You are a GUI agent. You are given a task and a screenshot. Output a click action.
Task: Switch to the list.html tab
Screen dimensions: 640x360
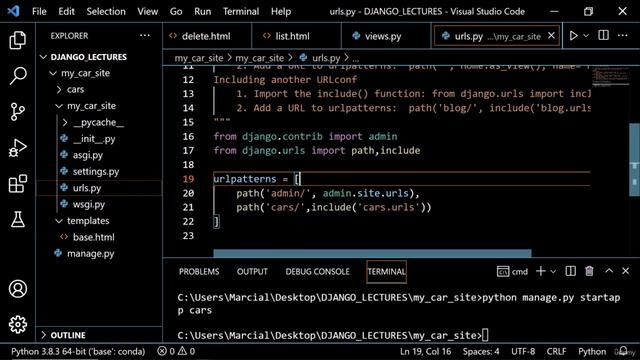(296, 36)
